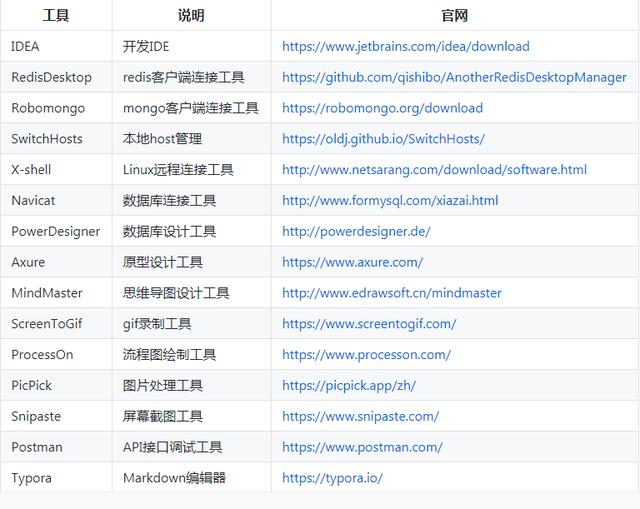Image resolution: width=640 pixels, height=509 pixels.
Task: Select the Markdown编辑器 description cell
Action: tap(174, 478)
